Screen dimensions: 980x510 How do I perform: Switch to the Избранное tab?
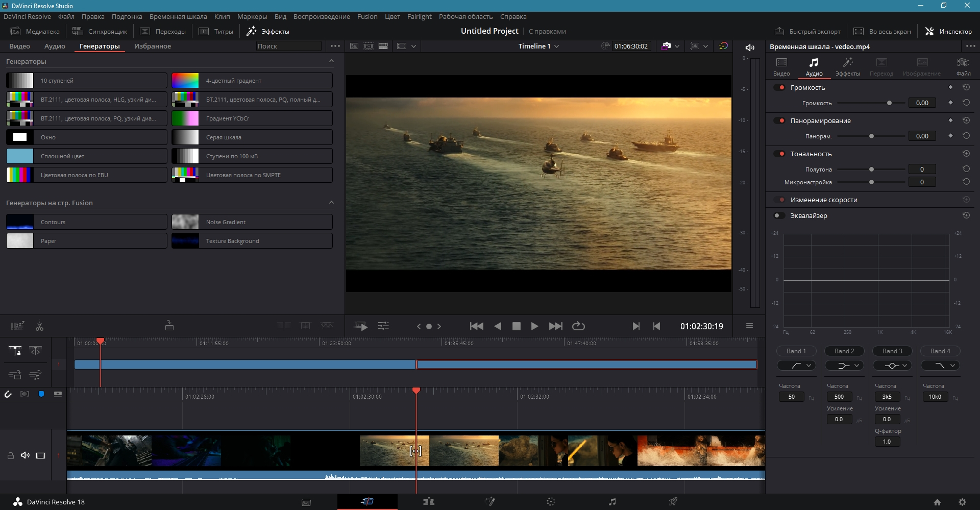(153, 46)
